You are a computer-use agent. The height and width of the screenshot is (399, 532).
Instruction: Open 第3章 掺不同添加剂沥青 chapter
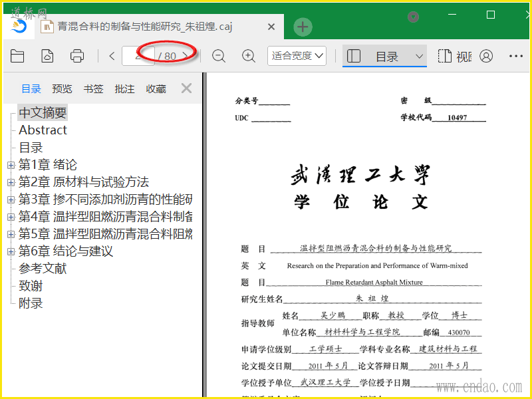pos(106,199)
